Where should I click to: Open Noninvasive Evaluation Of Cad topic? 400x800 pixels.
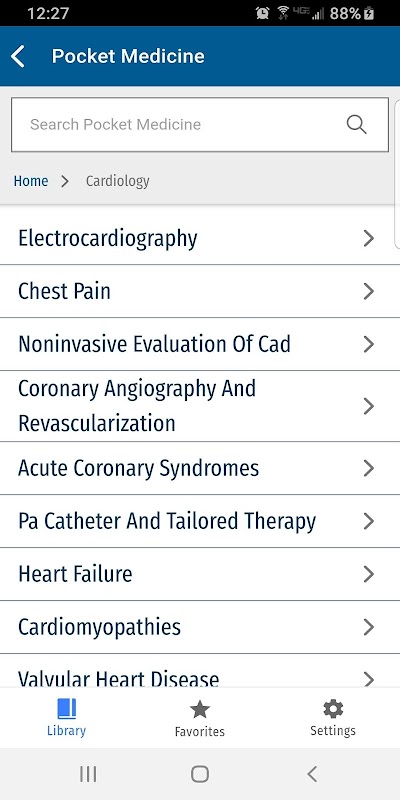pos(200,344)
